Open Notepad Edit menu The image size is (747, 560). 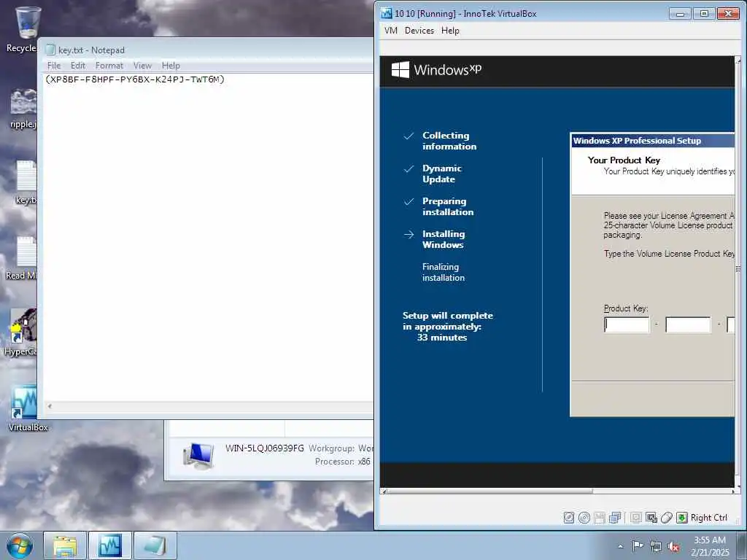click(77, 65)
